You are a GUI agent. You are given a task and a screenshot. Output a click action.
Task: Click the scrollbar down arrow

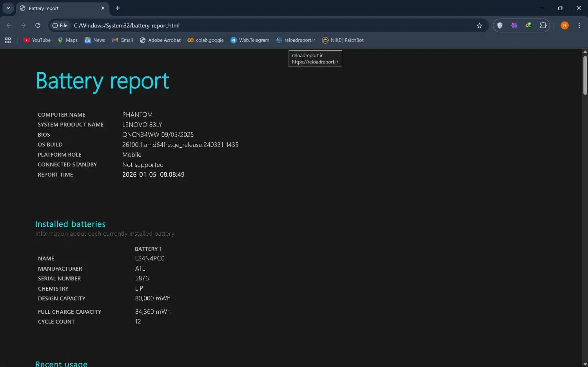click(585, 364)
